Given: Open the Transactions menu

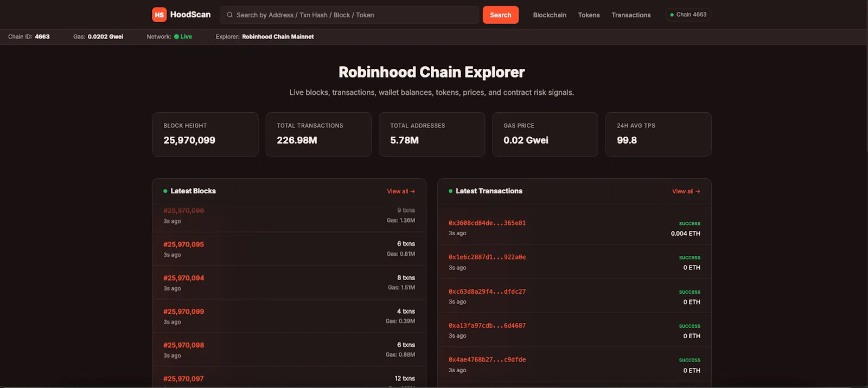Looking at the screenshot, I should (631, 15).
